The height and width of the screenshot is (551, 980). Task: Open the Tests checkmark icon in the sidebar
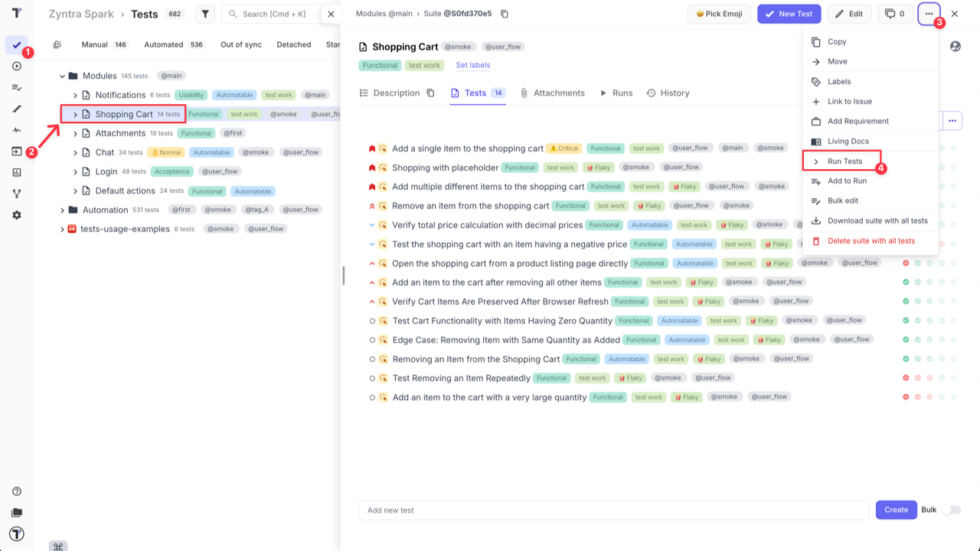point(17,46)
